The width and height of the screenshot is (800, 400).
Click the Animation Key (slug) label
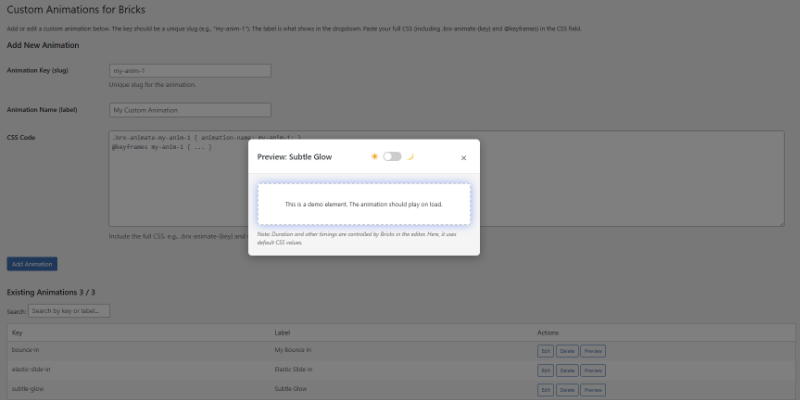[37, 70]
